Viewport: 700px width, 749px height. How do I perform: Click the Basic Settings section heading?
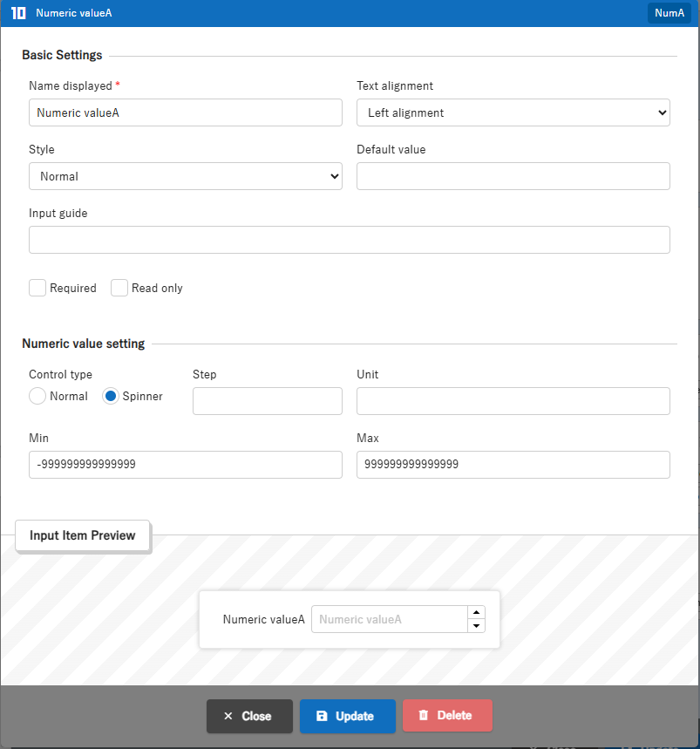(62, 55)
